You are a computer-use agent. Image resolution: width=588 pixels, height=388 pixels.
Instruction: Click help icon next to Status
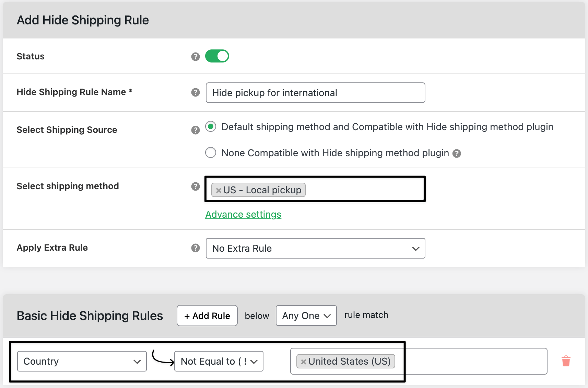pyautogui.click(x=196, y=57)
